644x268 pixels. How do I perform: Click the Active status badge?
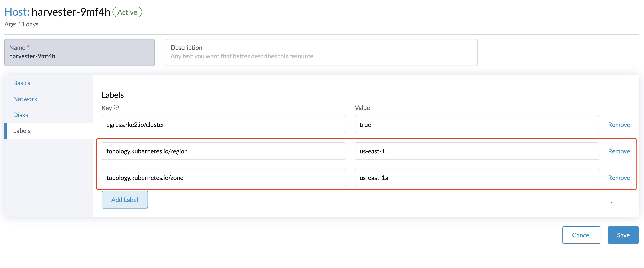click(127, 12)
